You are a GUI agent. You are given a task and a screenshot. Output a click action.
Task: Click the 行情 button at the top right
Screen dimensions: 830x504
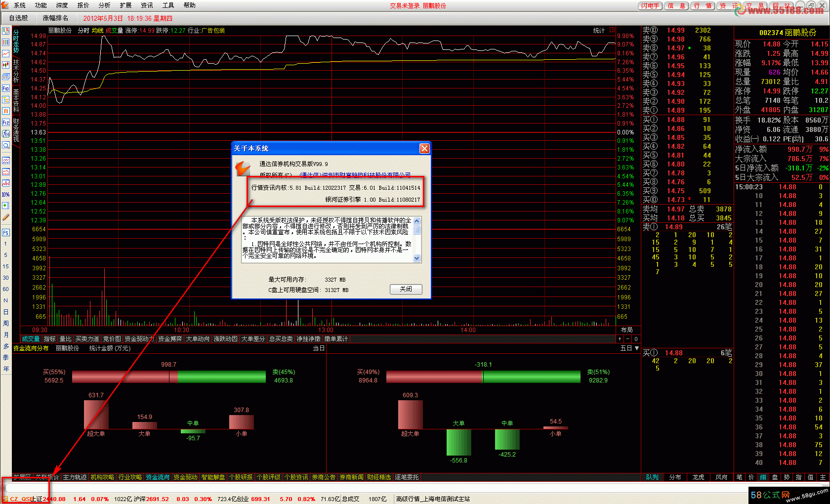703,6
